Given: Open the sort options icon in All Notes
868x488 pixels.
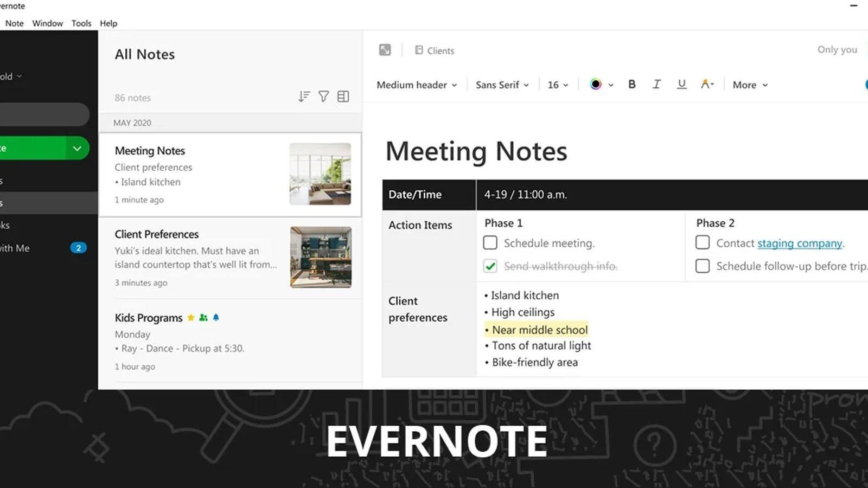Looking at the screenshot, I should pos(304,97).
